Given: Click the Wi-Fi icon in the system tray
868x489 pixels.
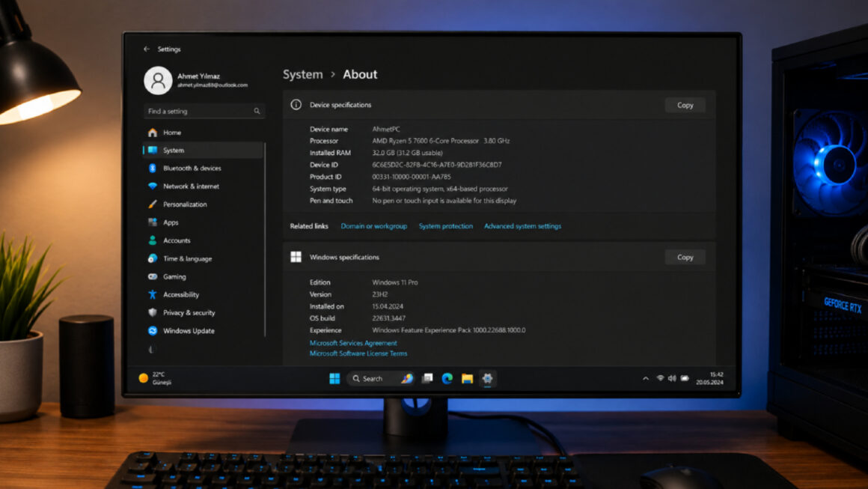Looking at the screenshot, I should pyautogui.click(x=660, y=378).
